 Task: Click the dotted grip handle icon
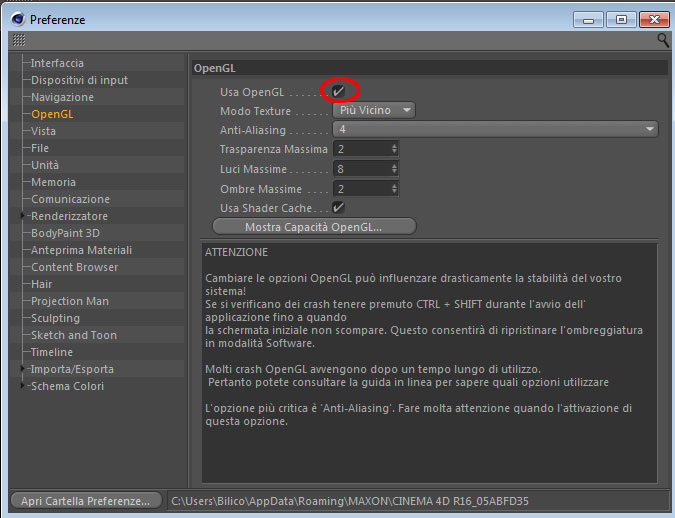(x=19, y=40)
